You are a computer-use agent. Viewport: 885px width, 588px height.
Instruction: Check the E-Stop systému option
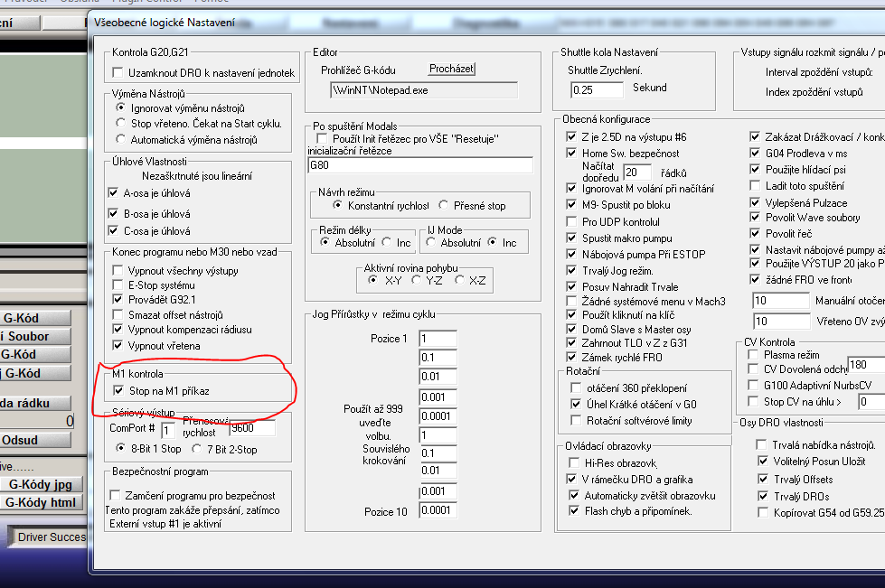(118, 285)
